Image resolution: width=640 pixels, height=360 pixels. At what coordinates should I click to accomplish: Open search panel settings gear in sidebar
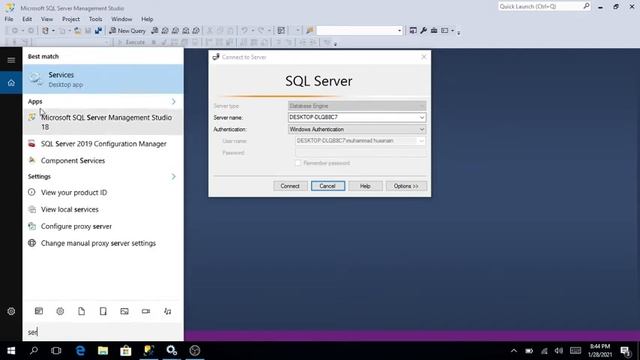[x=11, y=311]
